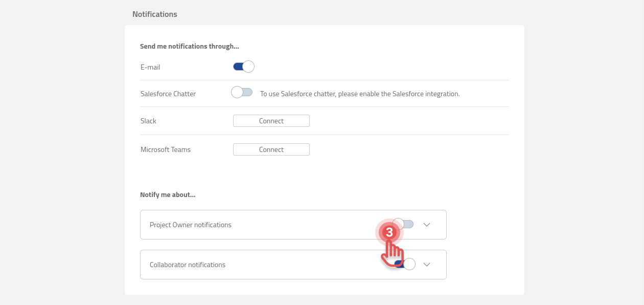
Task: Connect Microsoft Teams for notifications
Action: click(271, 149)
